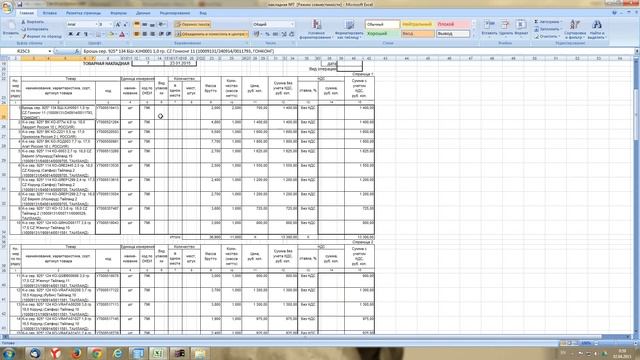The width and height of the screenshot is (640, 360).
Task: Open Yandex browser from the taskbar
Action: pos(56,353)
